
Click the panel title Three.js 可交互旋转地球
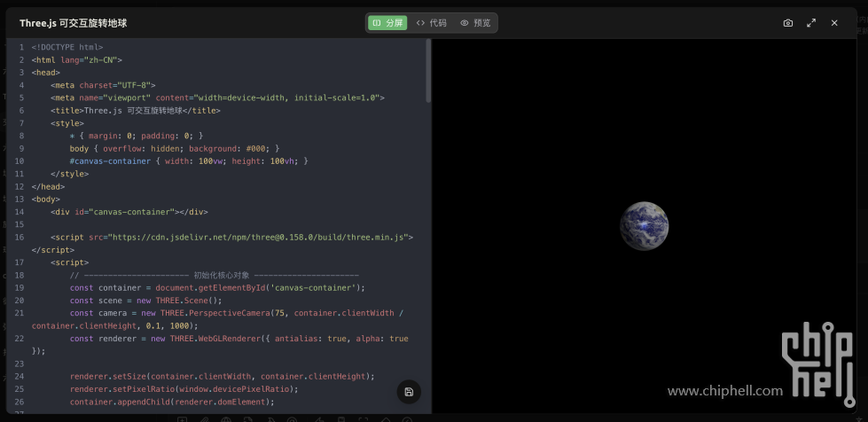pos(73,23)
